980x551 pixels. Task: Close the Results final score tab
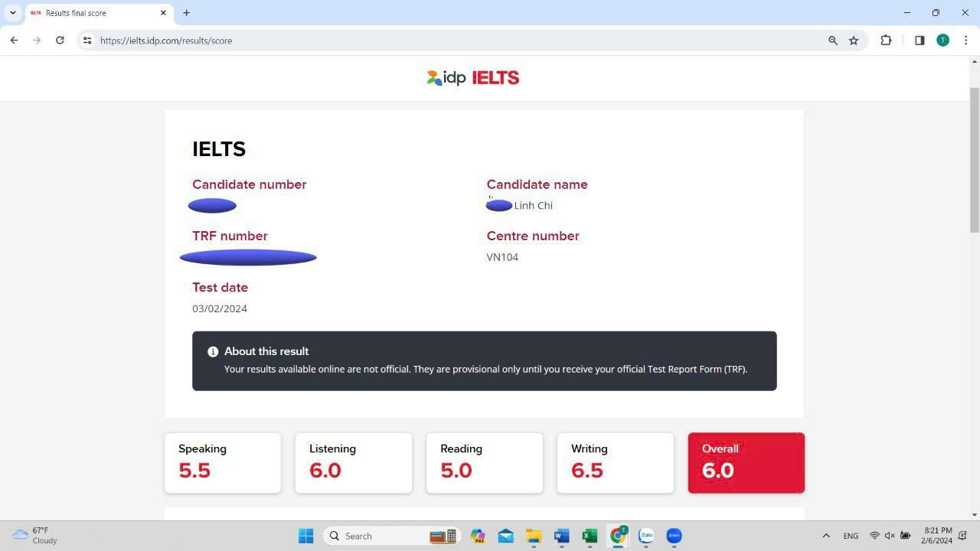(x=163, y=12)
